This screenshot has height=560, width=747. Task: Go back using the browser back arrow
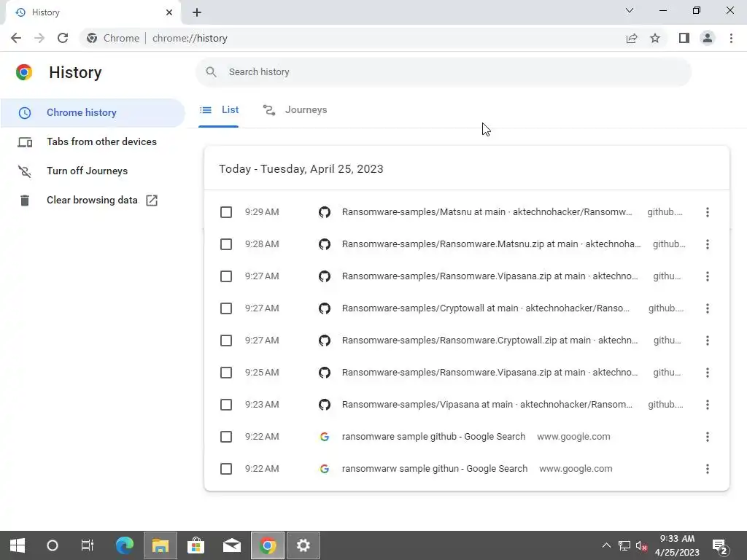pyautogui.click(x=16, y=38)
